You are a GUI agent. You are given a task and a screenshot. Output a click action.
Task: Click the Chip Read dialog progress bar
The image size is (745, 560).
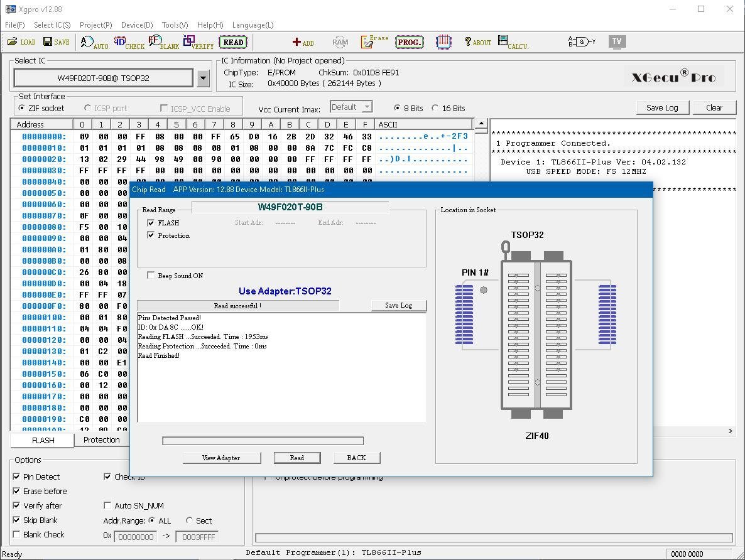263,441
